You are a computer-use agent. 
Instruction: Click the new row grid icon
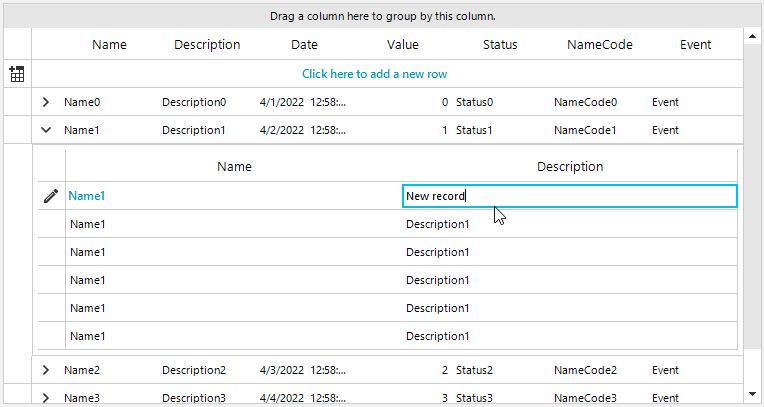point(16,74)
